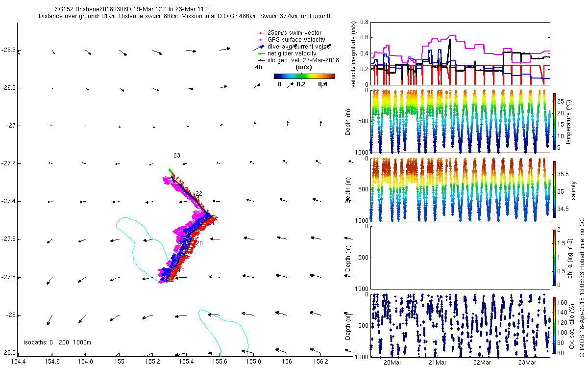Click latitude tick label "-27.4"

[x=8, y=202]
